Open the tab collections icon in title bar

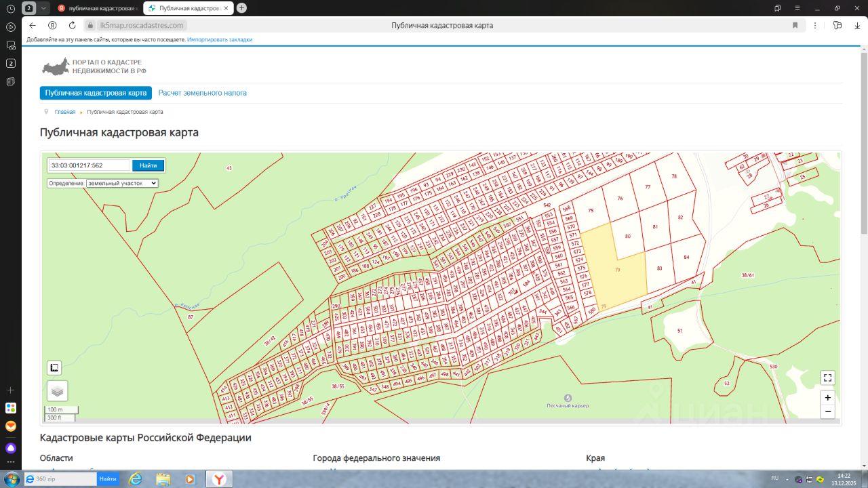(x=777, y=8)
